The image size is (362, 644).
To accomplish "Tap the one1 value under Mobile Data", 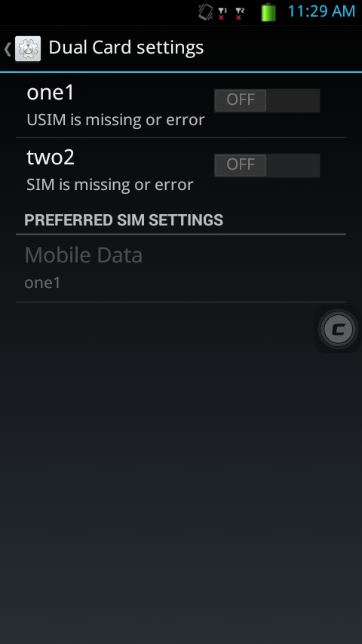I will tap(42, 283).
